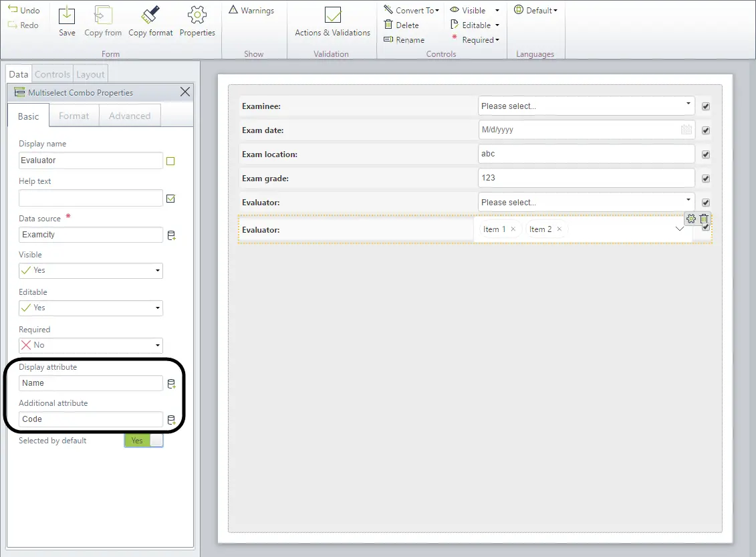This screenshot has height=557, width=756.
Task: Switch to the Controls tab
Action: pos(53,74)
